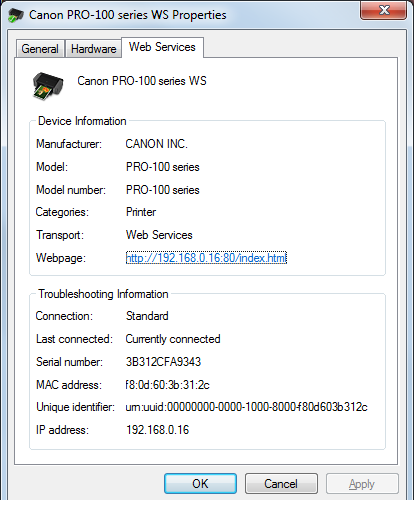Dismiss the dialog with Cancel
The height and width of the screenshot is (518, 416).
tap(281, 484)
